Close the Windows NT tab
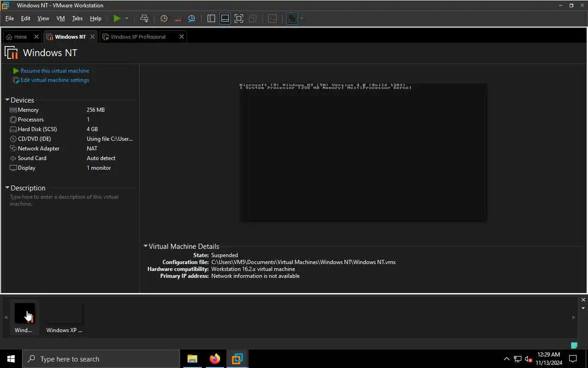 coord(92,37)
